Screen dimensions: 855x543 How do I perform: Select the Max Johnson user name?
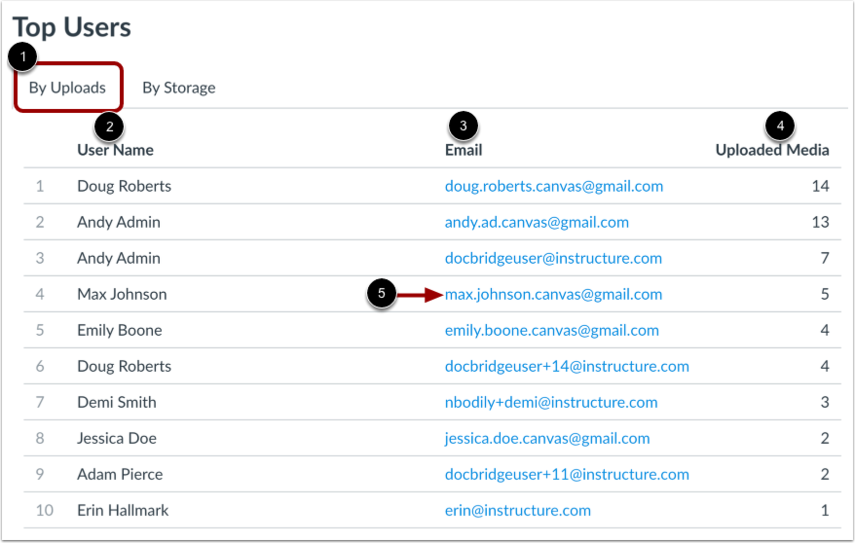pyautogui.click(x=122, y=294)
